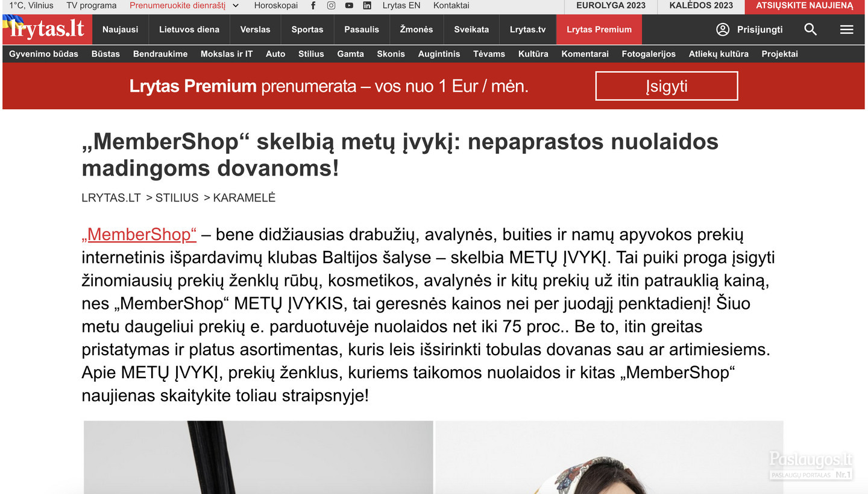The width and height of the screenshot is (868, 494).
Task: Open the Instagram icon link
Action: [x=331, y=5]
